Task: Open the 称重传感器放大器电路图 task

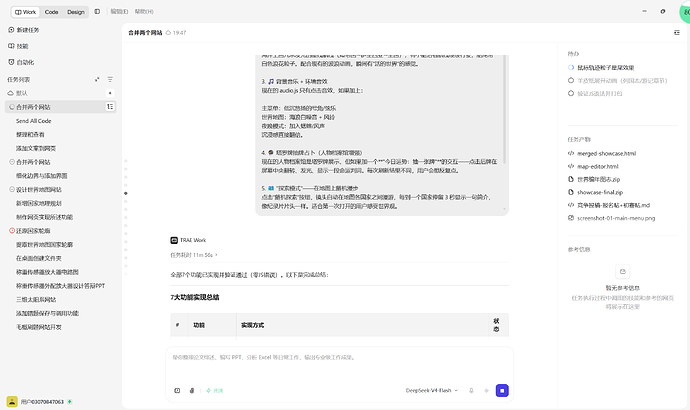Action: [x=47, y=272]
